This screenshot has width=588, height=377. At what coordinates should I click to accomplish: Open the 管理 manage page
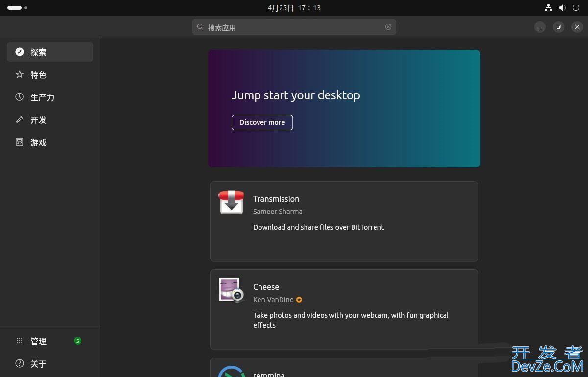click(x=50, y=341)
